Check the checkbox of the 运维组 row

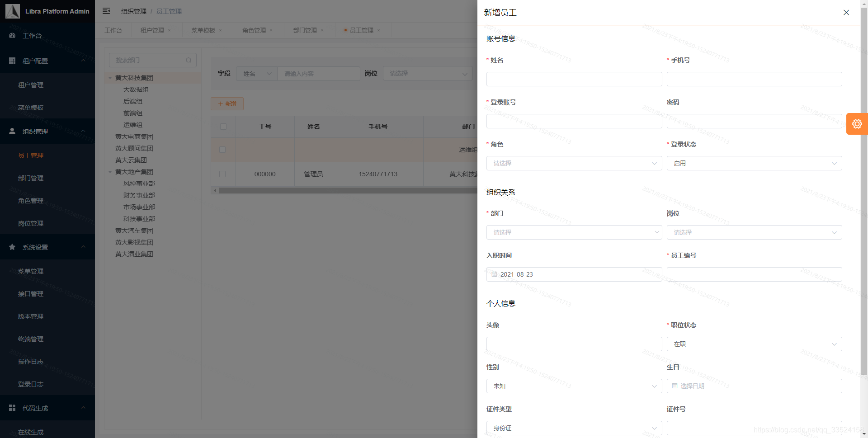pyautogui.click(x=223, y=150)
